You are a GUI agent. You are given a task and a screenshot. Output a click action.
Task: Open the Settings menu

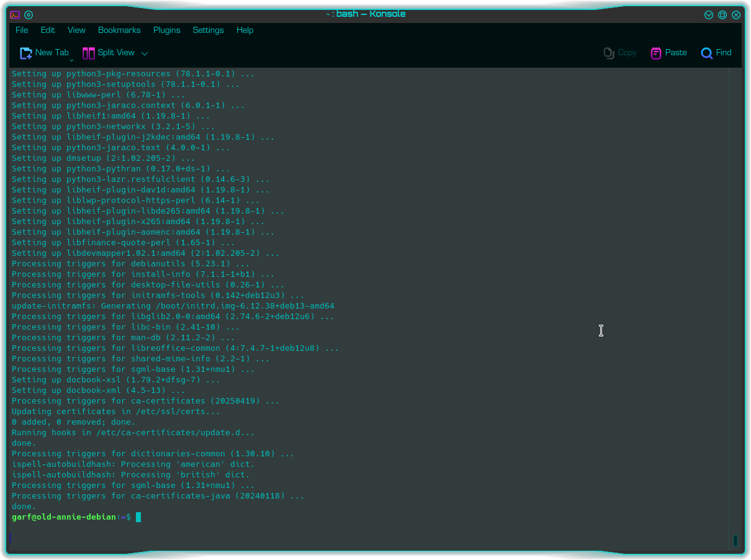click(x=208, y=30)
